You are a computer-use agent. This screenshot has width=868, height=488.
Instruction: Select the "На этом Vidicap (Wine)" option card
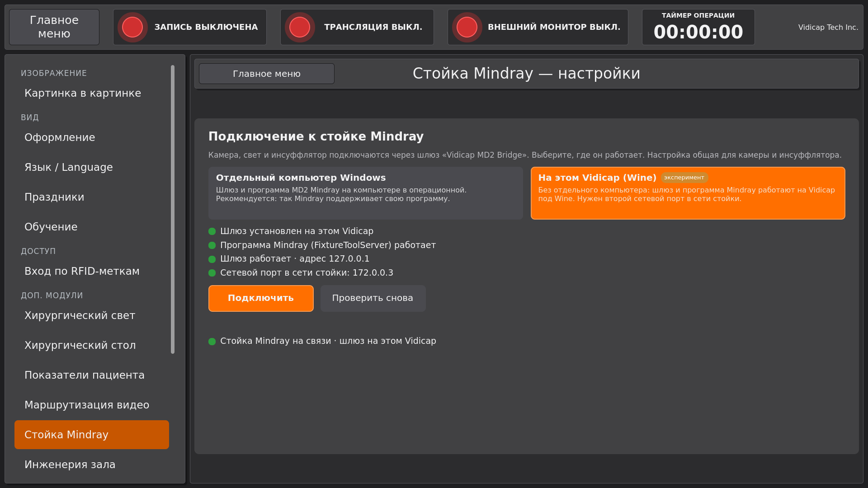pyautogui.click(x=688, y=193)
